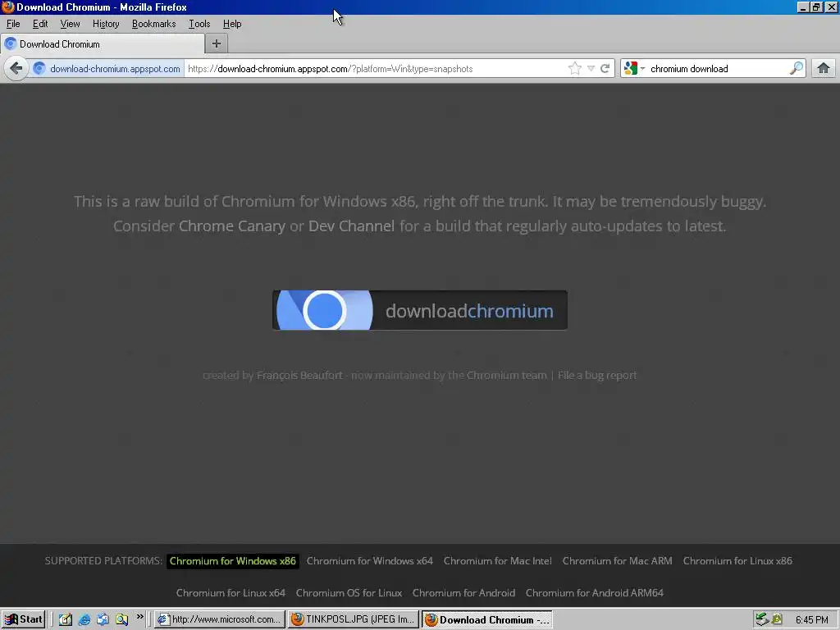Open the File menu
Viewport: 840px width, 630px height.
point(13,24)
